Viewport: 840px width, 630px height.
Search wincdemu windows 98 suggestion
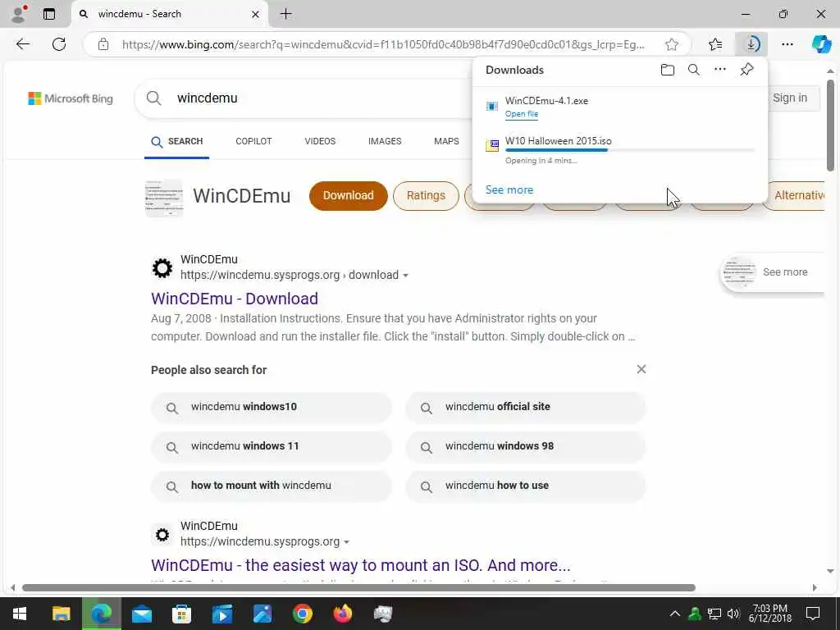click(x=526, y=446)
